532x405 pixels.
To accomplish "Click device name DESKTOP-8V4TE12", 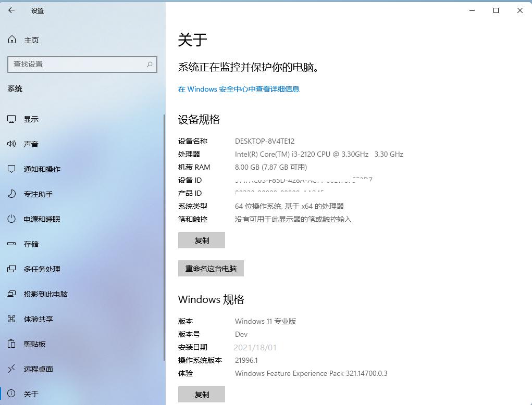I will [x=265, y=141].
